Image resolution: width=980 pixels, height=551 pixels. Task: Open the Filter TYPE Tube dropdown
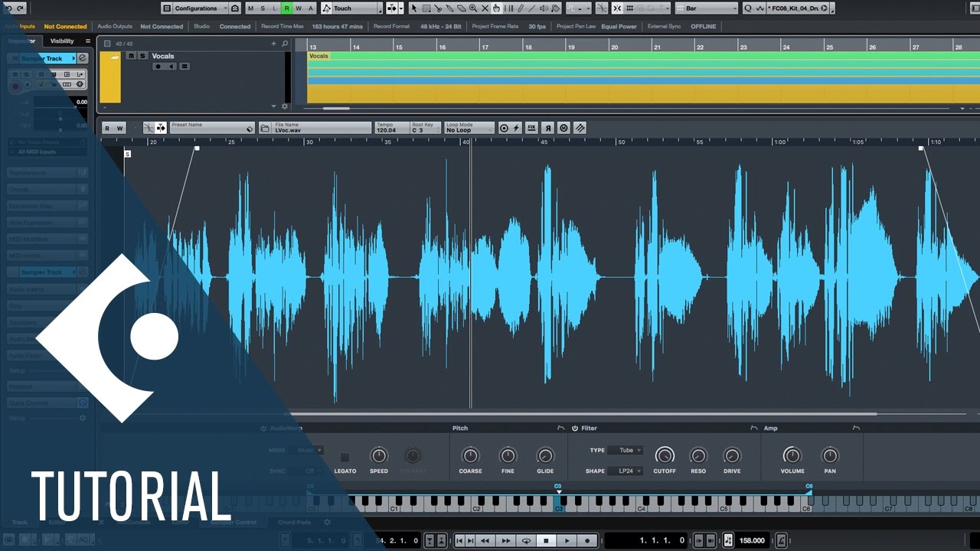[x=626, y=450]
